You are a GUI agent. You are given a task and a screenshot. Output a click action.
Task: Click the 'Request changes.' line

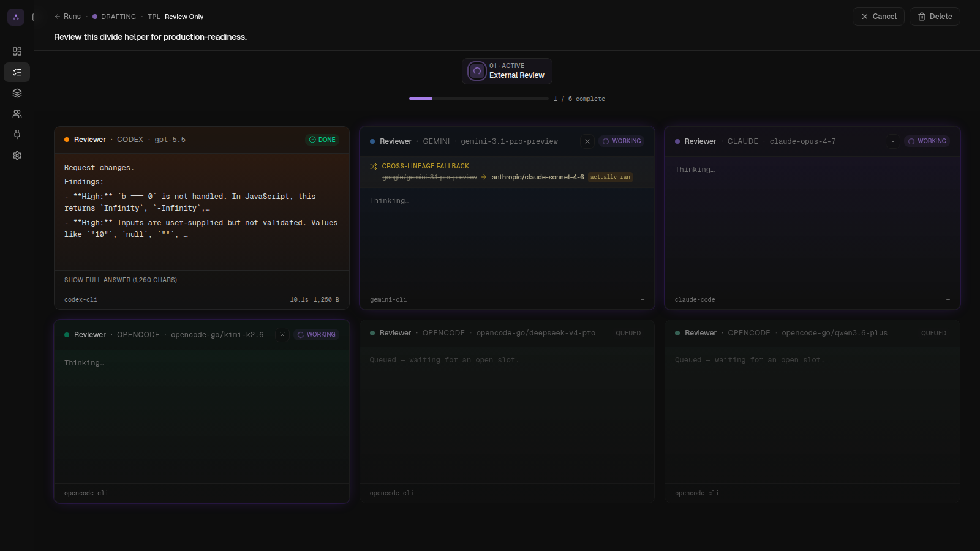[99, 168]
